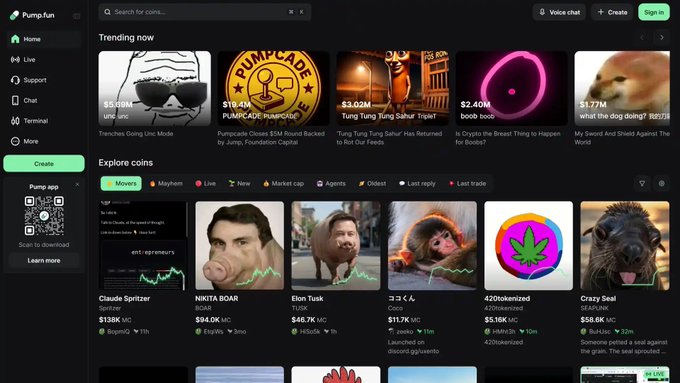Focus the Search for coins field
The width and height of the screenshot is (680, 383).
[205, 12]
